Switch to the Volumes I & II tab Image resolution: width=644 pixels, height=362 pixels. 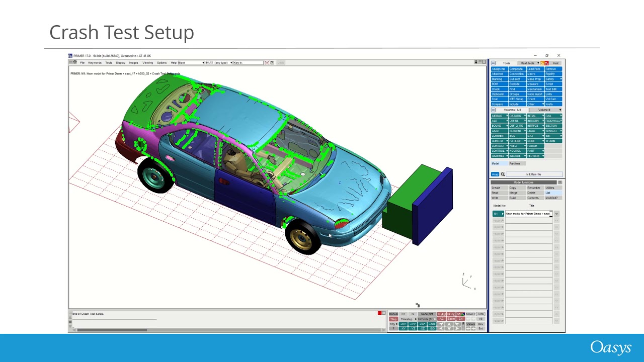[x=512, y=110]
